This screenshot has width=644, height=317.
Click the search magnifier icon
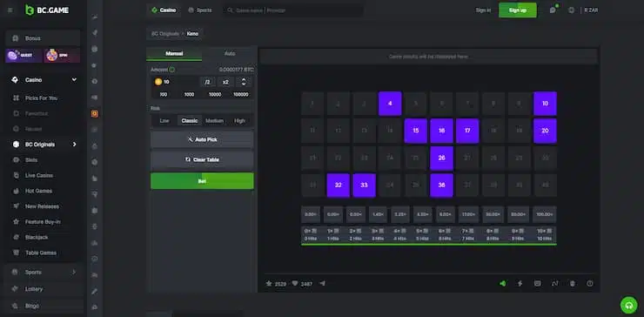click(x=231, y=10)
